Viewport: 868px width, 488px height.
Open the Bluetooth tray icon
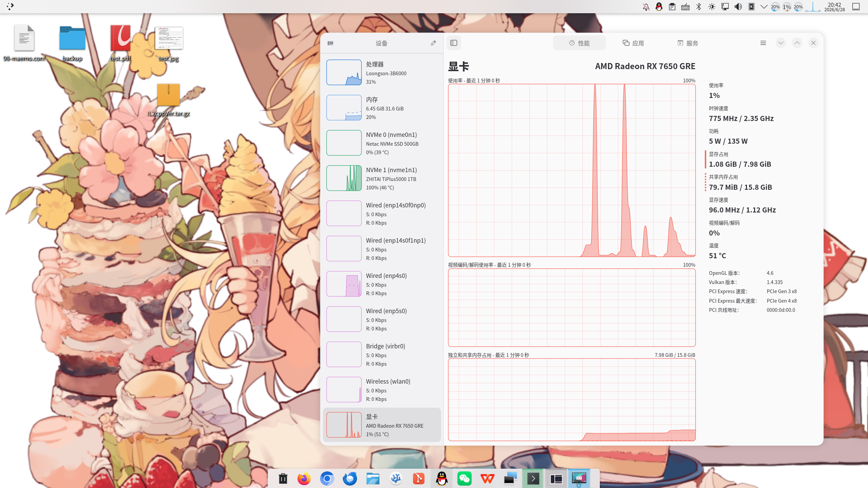(698, 7)
